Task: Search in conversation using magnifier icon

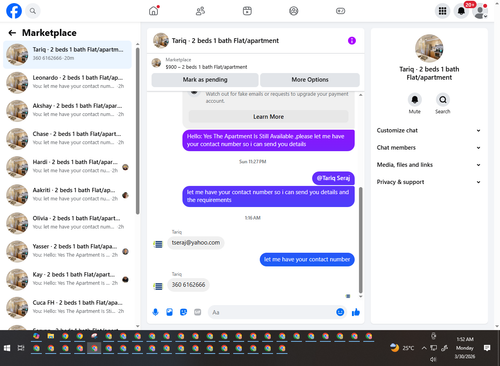Action: [443, 99]
